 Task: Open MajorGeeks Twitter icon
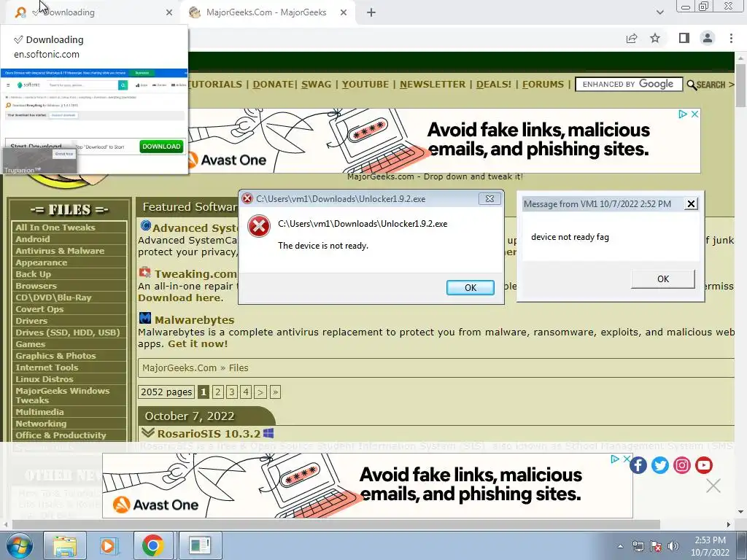click(659, 465)
